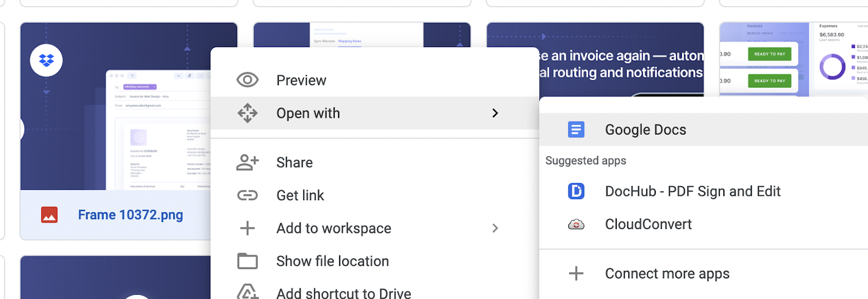Select Connect more apps
Screen dimensions: 868x299
(x=704, y=273)
